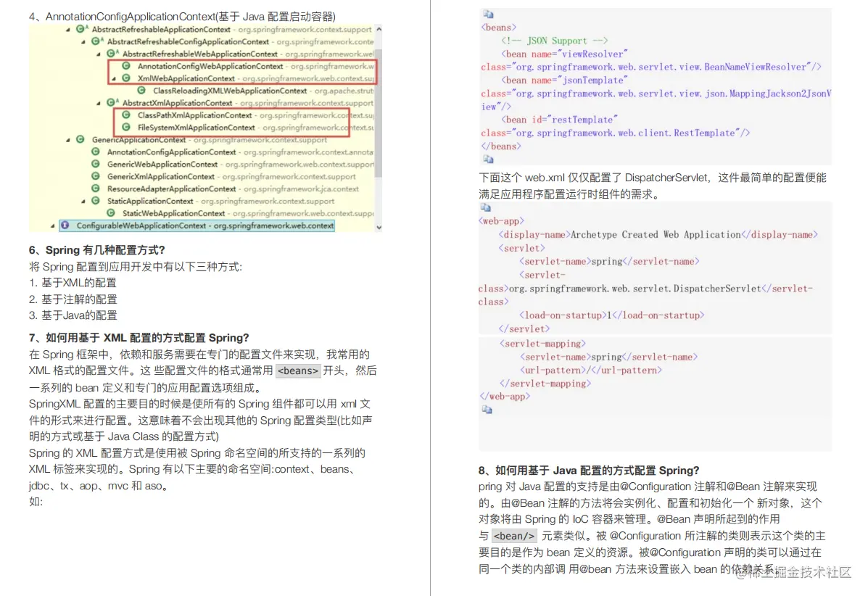This screenshot has height=596, width=868.
Task: Click the code line '<bean id="restTemplate"'
Action: tap(559, 120)
